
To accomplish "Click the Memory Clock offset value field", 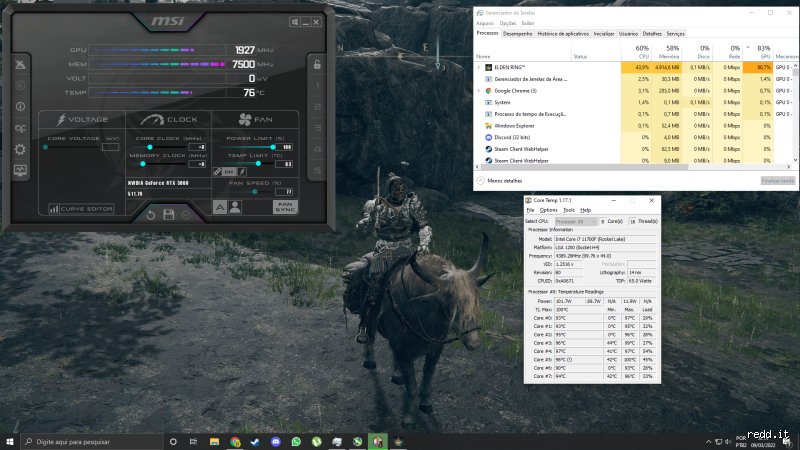I will 197,164.
